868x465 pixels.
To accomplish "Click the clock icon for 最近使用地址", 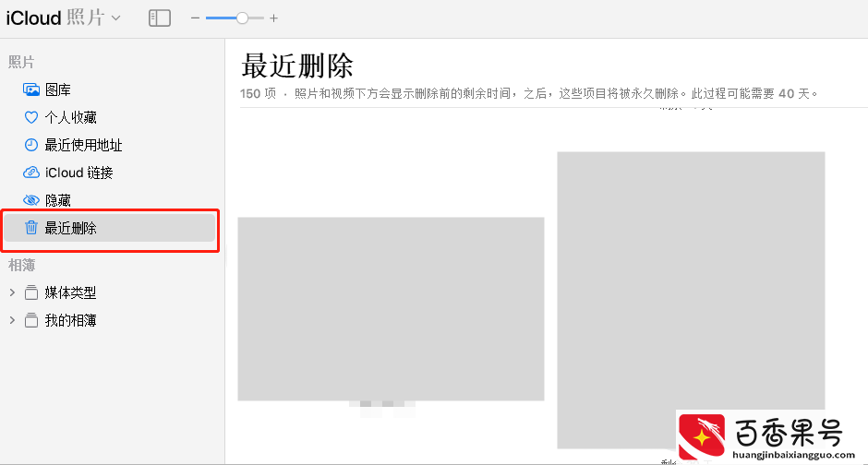I will (31, 145).
